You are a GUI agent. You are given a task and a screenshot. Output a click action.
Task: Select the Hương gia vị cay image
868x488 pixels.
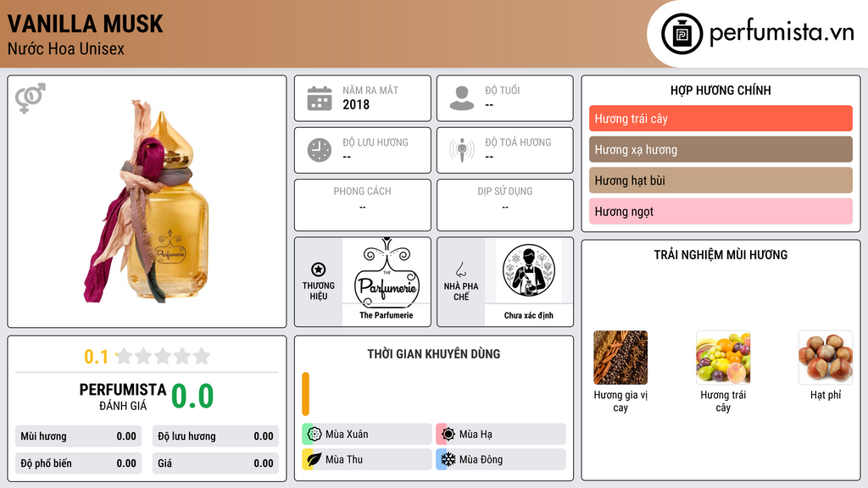tap(620, 358)
